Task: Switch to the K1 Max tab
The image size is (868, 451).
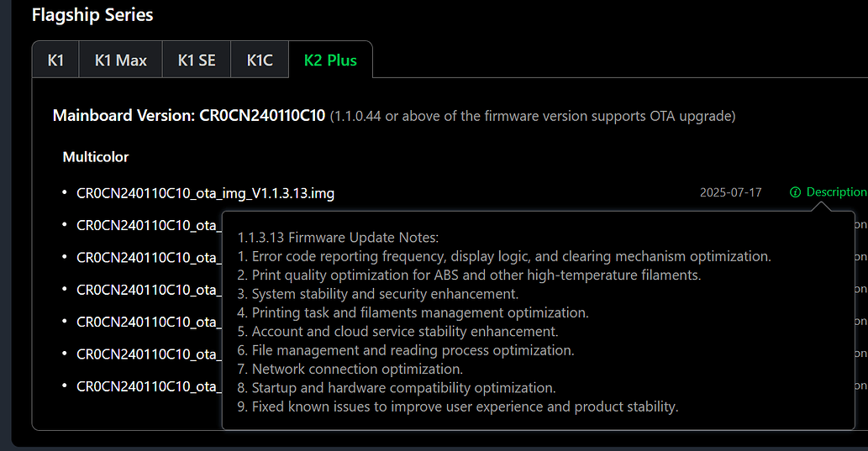Action: (120, 60)
